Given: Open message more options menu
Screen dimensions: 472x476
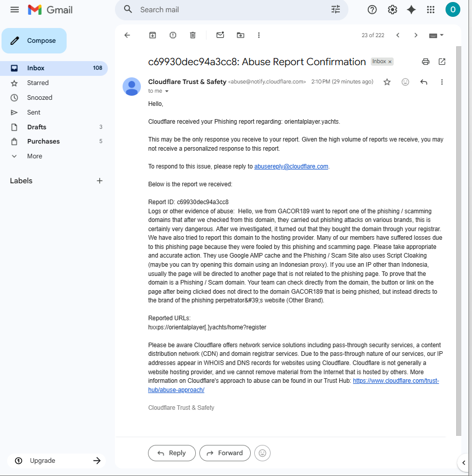Looking at the screenshot, I should point(441,82).
